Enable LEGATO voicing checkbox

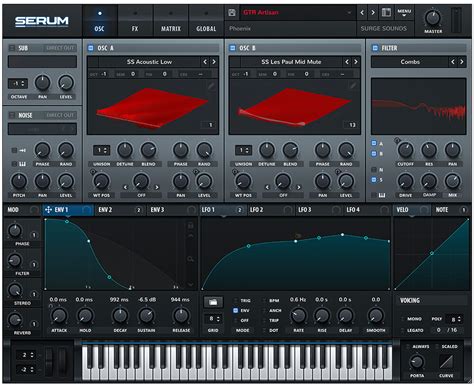(403, 330)
